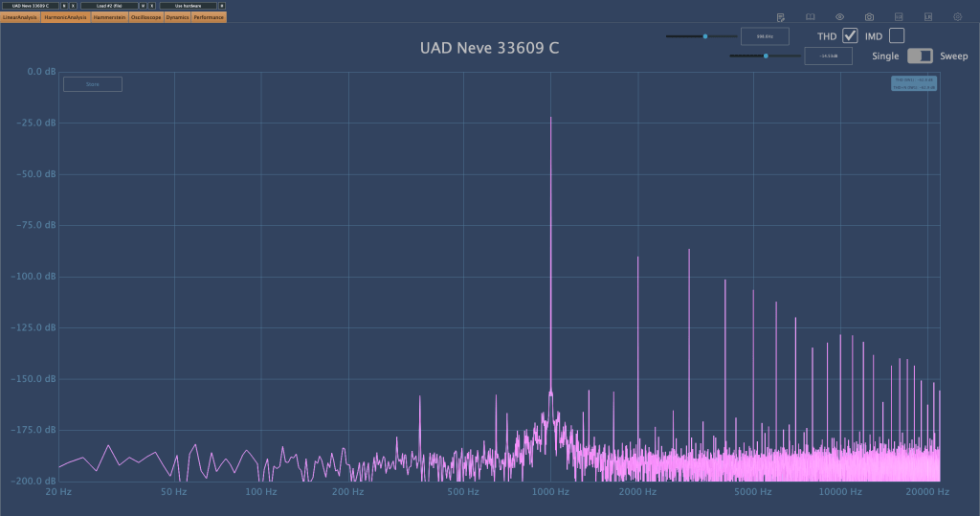Click the frequency slider handle
Screen dimensions: 980x516
pyautogui.click(x=705, y=35)
